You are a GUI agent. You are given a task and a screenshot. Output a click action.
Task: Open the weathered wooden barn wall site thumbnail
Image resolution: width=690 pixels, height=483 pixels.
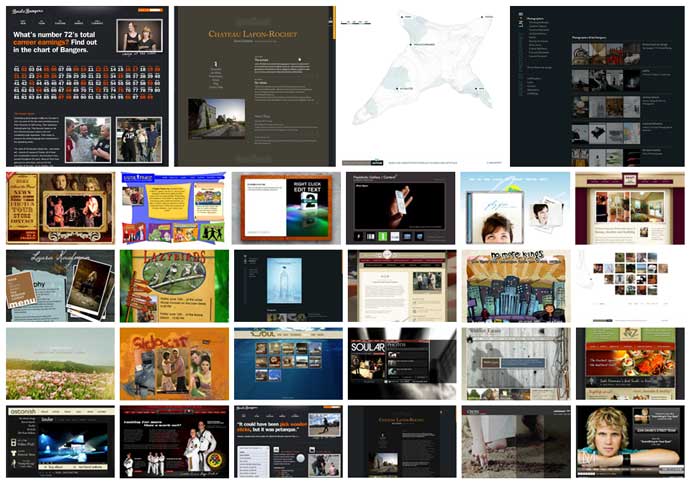pyautogui.click(x=516, y=364)
